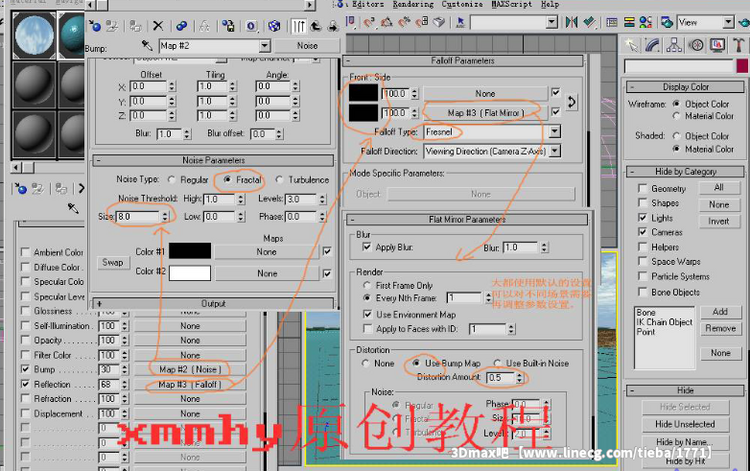
Task: Check Geometry in Hide by Category
Action: point(642,189)
